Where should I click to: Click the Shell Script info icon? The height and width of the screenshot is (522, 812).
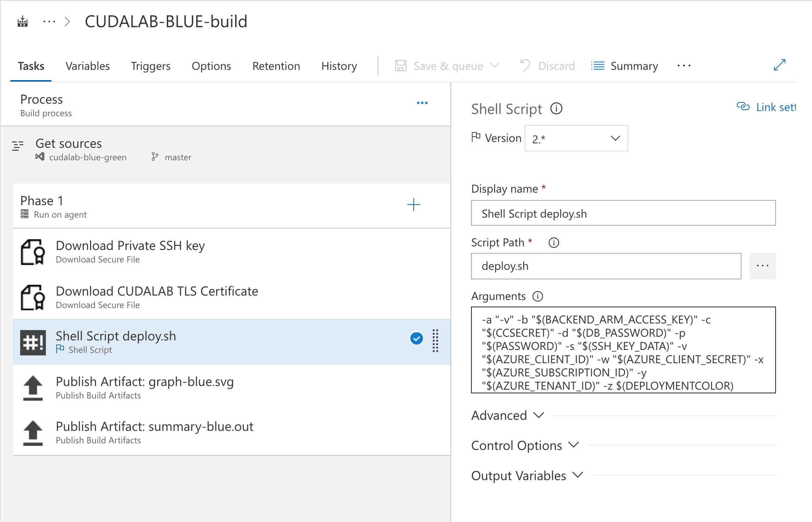coord(556,109)
